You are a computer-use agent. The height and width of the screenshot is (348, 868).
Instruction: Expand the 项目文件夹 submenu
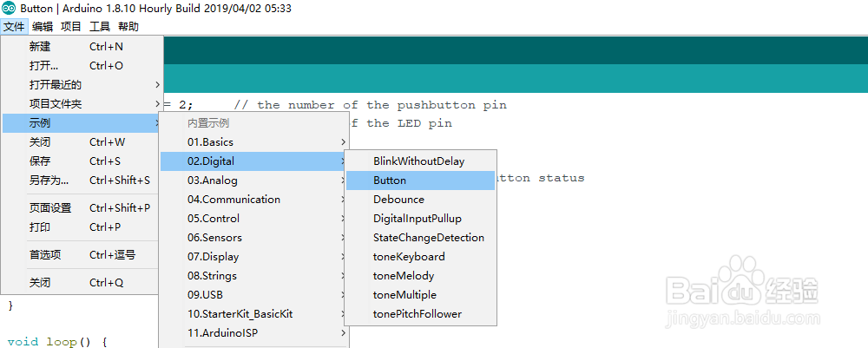pos(82,104)
